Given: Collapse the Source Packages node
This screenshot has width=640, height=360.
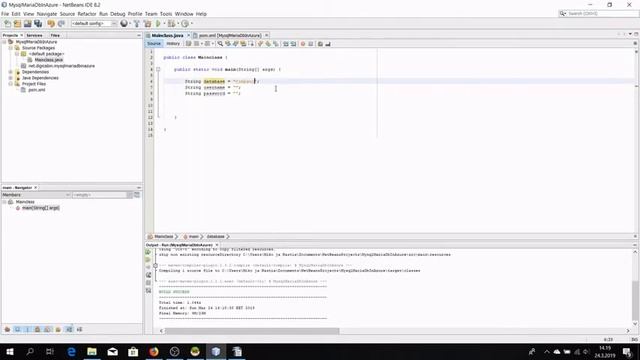Looking at the screenshot, I should (11, 48).
